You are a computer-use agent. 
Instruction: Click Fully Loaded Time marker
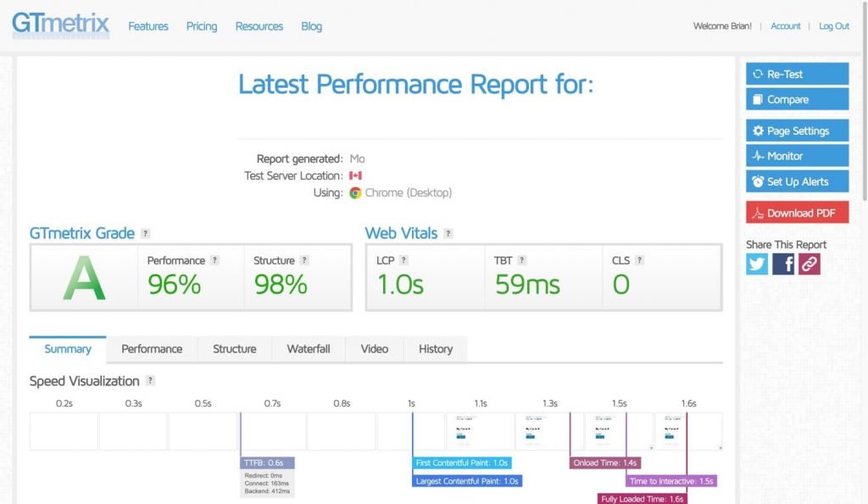coord(643,498)
